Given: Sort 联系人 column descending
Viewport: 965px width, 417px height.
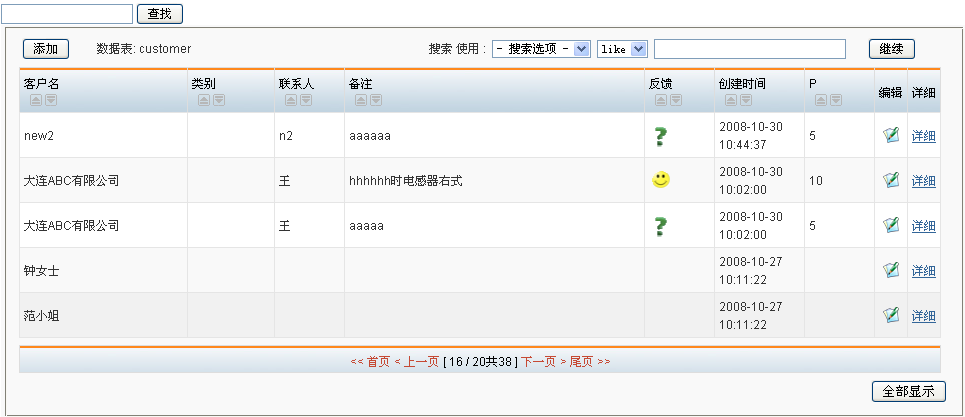Looking at the screenshot, I should [x=306, y=100].
